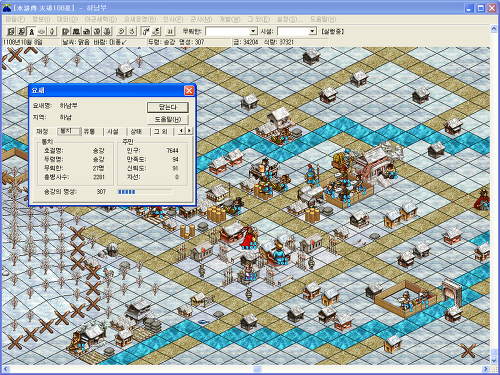Click the 만족도 value in 주민 group
Screen dimensions: 500x375
tap(175, 159)
